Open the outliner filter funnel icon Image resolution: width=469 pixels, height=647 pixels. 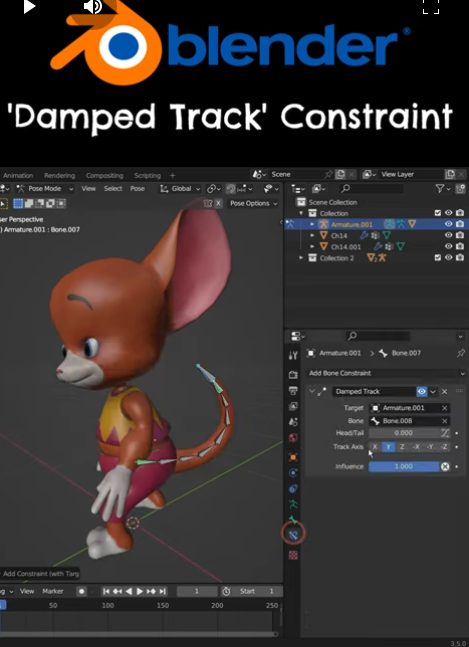pos(440,189)
